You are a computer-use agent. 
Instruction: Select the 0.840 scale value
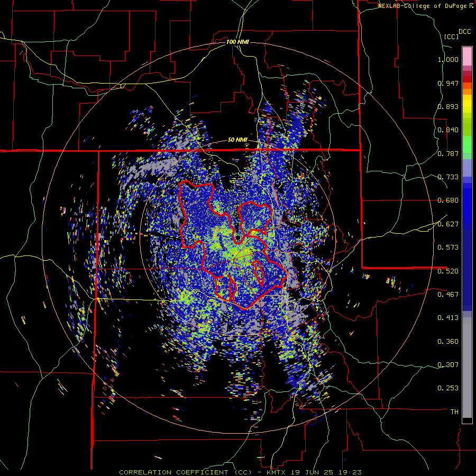[448, 130]
